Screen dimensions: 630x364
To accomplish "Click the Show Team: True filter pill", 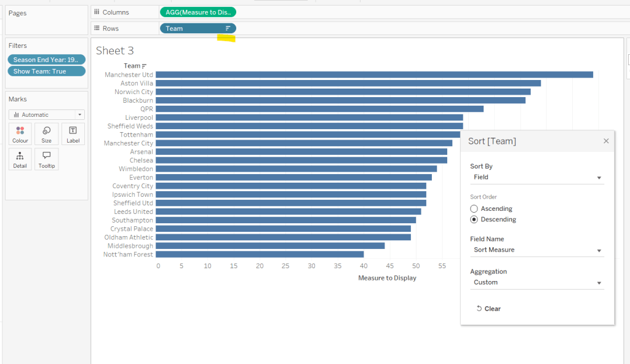I will [46, 71].
